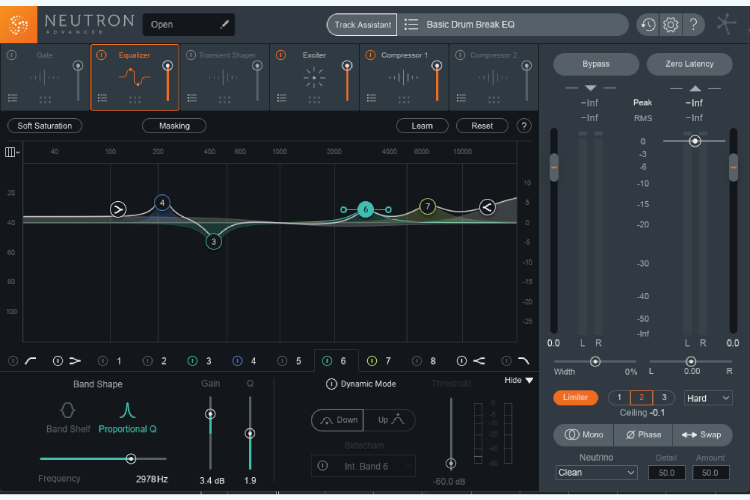
Task: Open the Gate module preset list icon
Action: point(12,98)
